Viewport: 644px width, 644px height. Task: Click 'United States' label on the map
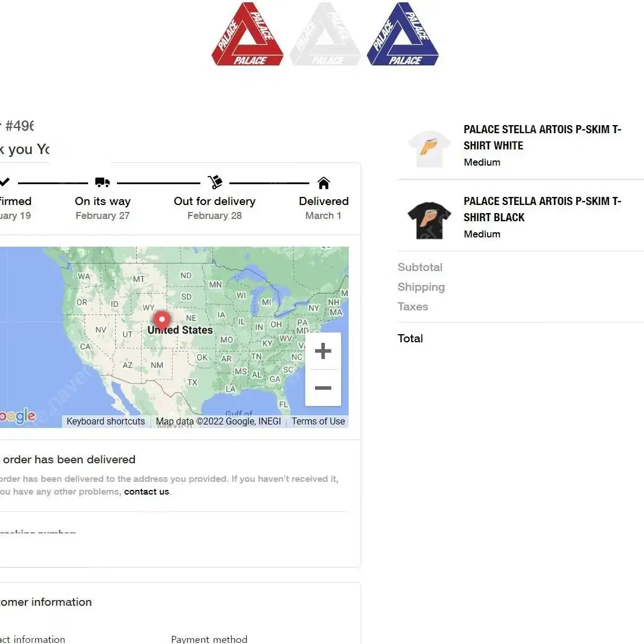pyautogui.click(x=180, y=330)
